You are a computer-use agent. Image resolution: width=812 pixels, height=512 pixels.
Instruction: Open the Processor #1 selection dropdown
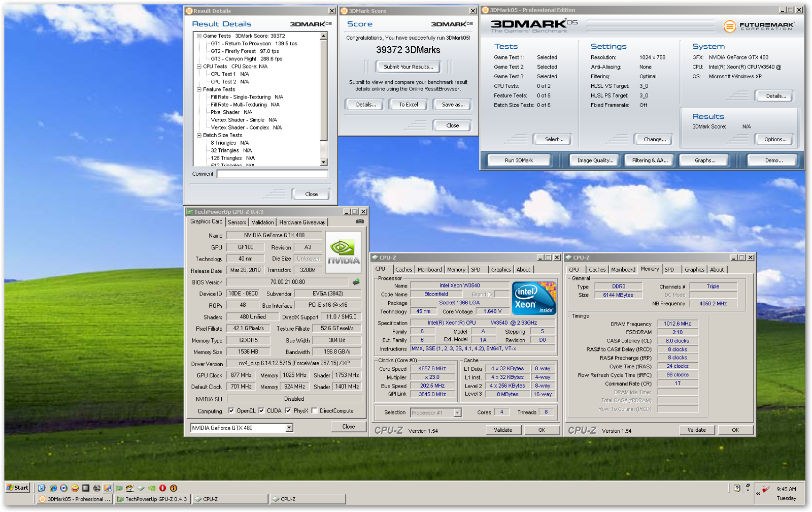[x=457, y=412]
